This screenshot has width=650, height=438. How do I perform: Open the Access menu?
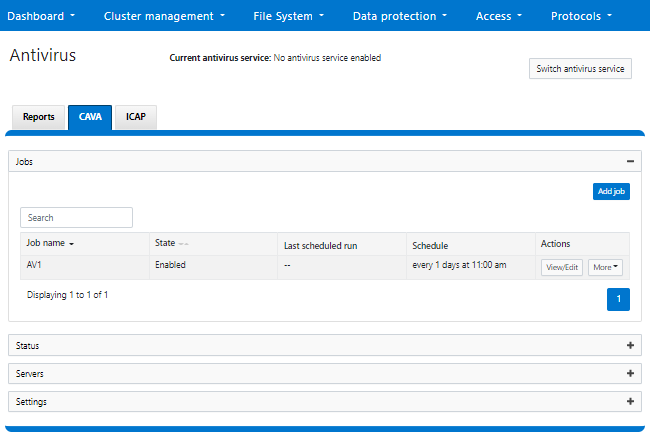coord(499,16)
